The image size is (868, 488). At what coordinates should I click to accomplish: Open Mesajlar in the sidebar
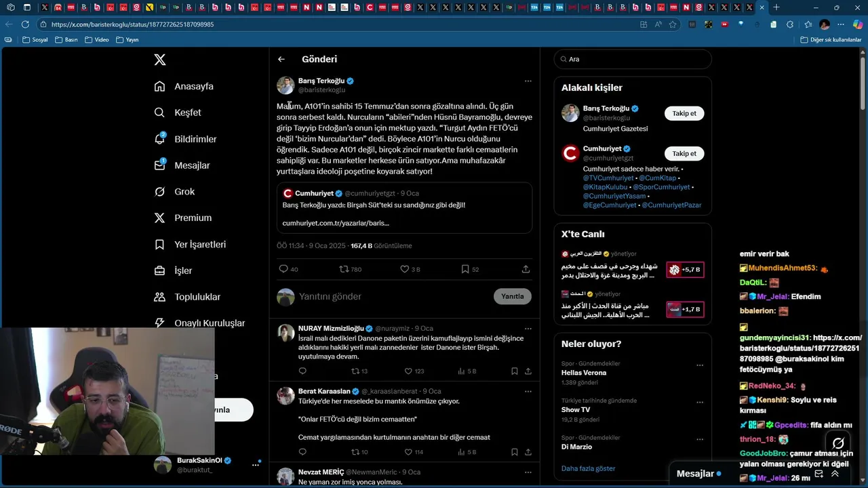point(182,165)
